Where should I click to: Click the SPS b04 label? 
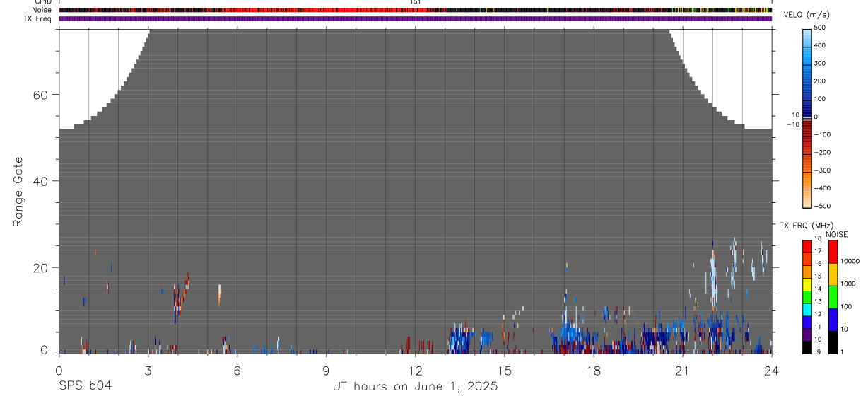[x=85, y=386]
